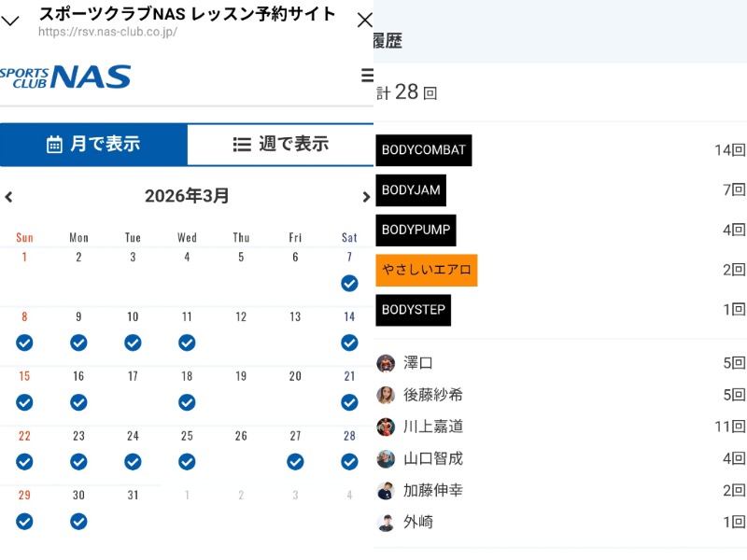Image resolution: width=747 pixels, height=560 pixels.
Task: Open the hamburger menu icon
Action: [x=367, y=76]
